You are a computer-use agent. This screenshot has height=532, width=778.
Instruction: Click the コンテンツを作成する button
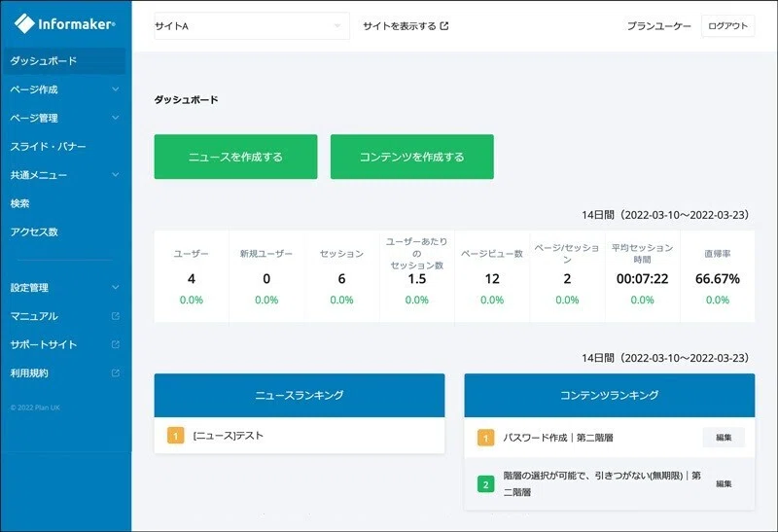[x=411, y=157]
